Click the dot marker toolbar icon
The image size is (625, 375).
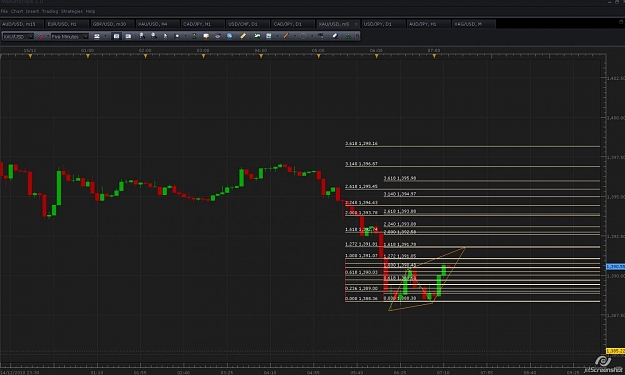pos(177,36)
